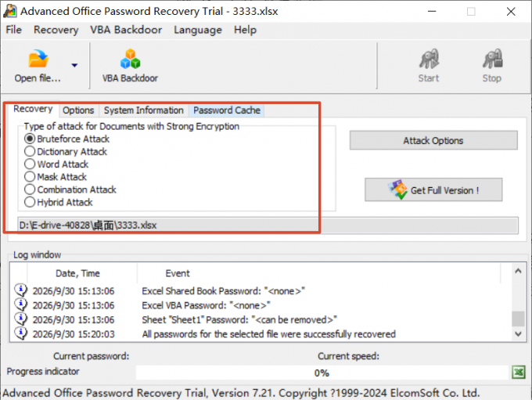Image resolution: width=532 pixels, height=400 pixels.
Task: Click the Sheet1 Password can be removed entry
Action: coord(239,319)
